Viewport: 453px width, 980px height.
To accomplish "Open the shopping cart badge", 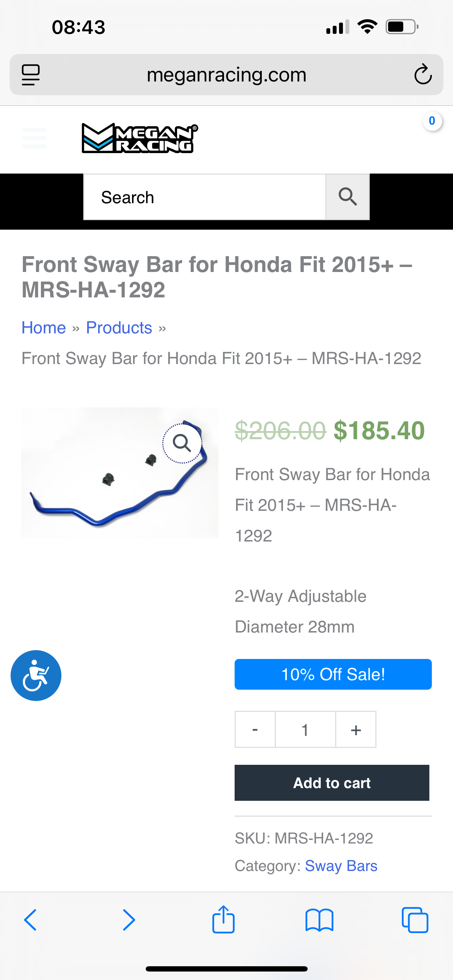I will [432, 121].
